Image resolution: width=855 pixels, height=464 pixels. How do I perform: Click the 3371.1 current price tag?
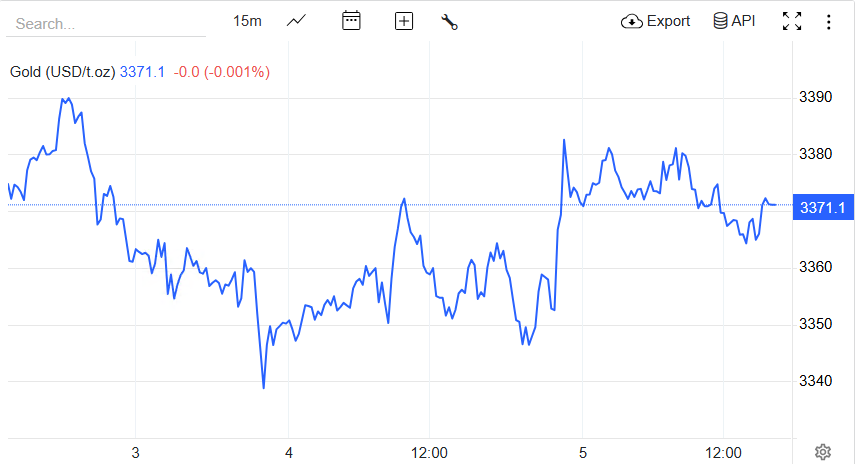[x=823, y=207]
